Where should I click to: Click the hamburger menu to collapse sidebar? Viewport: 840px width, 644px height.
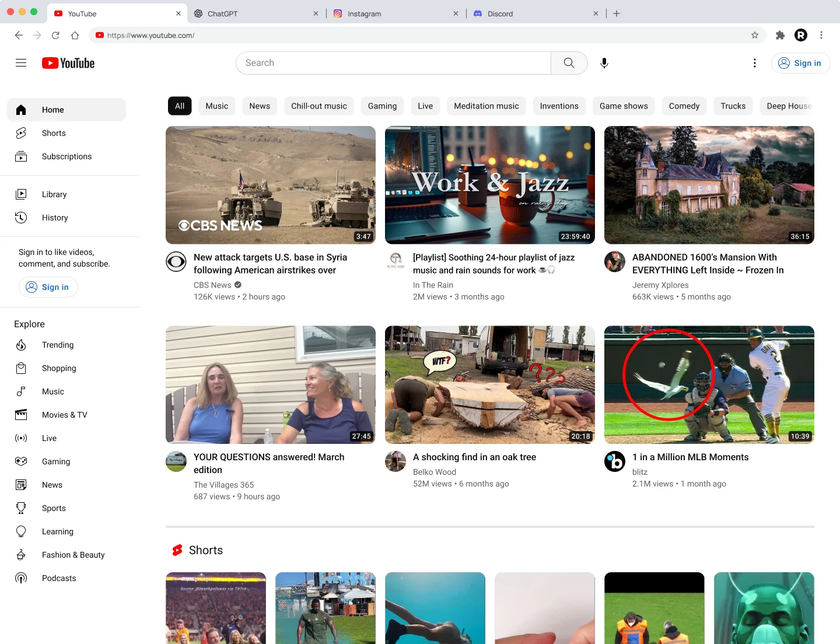coord(21,62)
